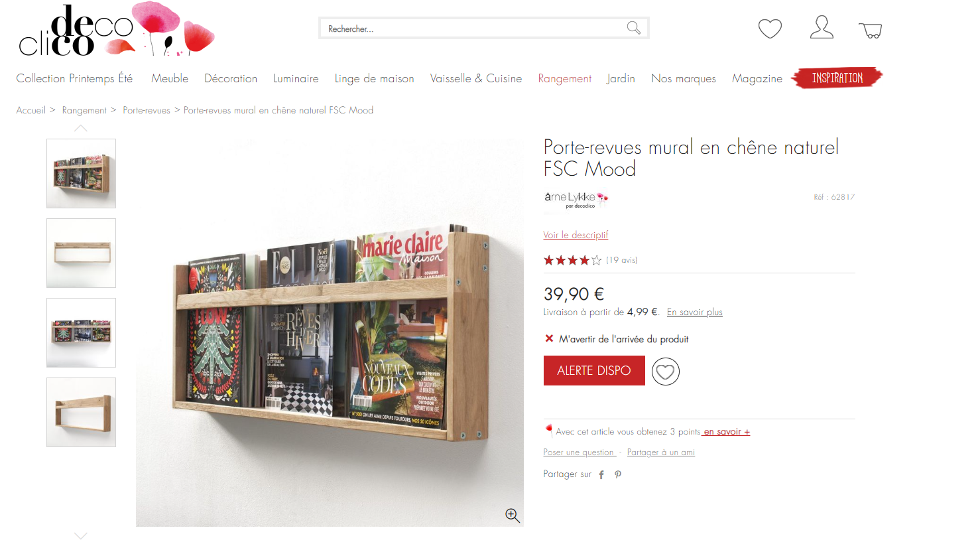Viewport: 980px width, 550px height.
Task: Open the wishlist heart icon in header
Action: coord(770,29)
